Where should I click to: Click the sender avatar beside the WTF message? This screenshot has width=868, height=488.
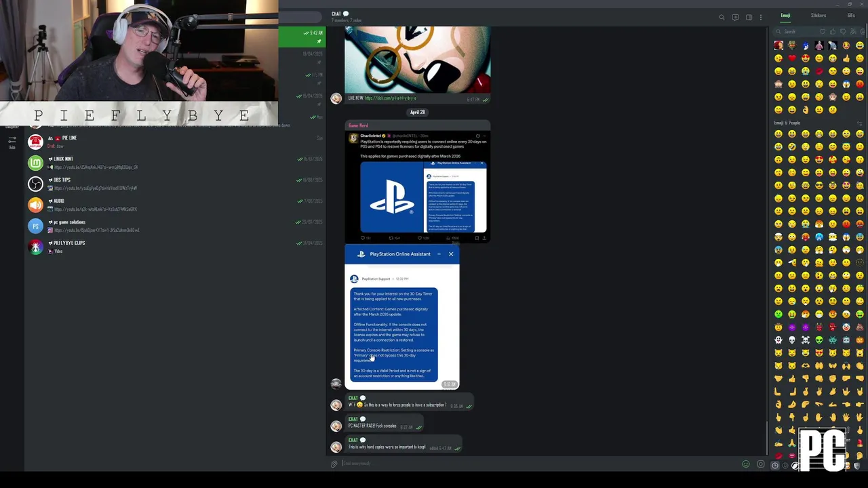click(336, 405)
